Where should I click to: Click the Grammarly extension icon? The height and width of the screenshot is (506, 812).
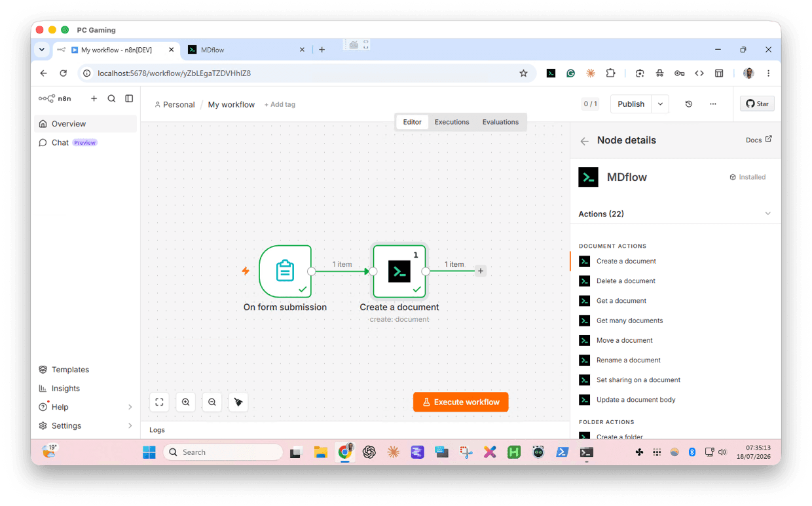click(571, 73)
